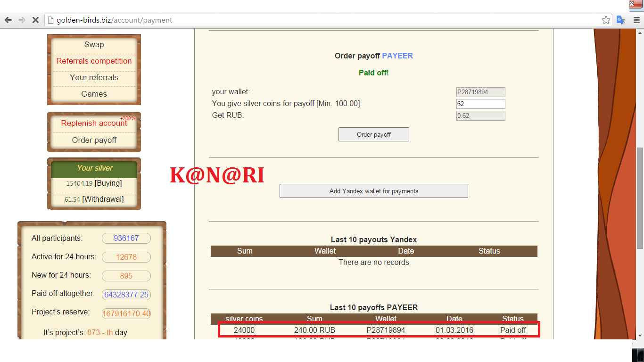This screenshot has height=362, width=644.
Task: Click Project's reserve value 167916170.40
Action: pos(126,313)
